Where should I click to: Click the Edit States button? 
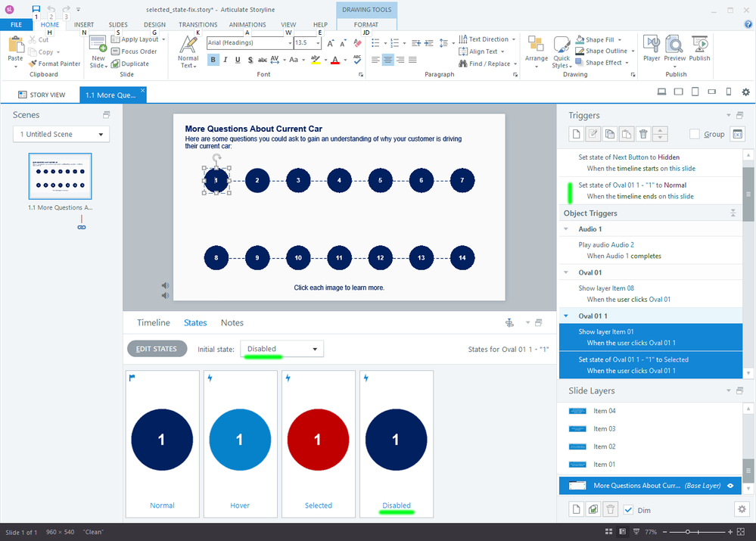[x=156, y=349]
